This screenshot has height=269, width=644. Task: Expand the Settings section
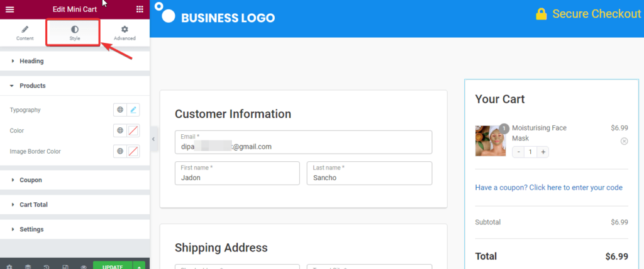click(x=75, y=229)
